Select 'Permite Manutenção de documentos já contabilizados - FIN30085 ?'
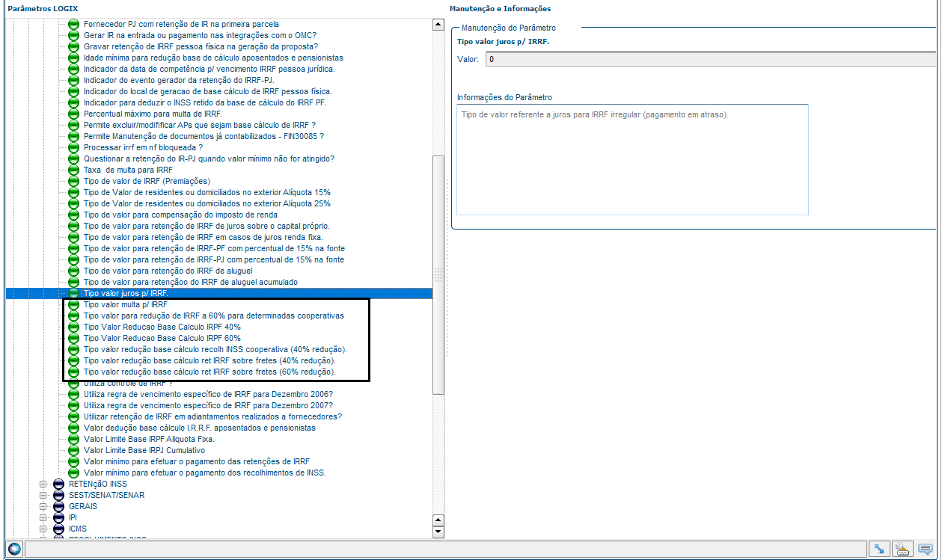Viewport: 945px width, 560px height. 204,136
